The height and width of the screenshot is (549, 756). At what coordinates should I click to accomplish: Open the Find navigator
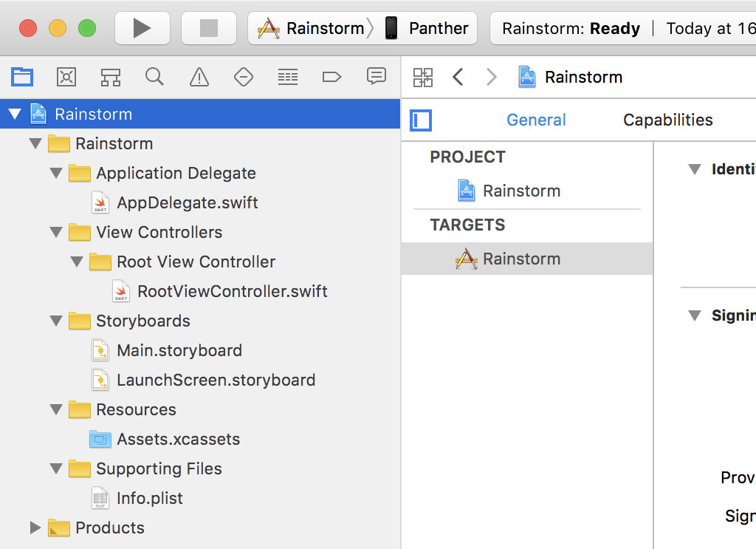pos(154,76)
